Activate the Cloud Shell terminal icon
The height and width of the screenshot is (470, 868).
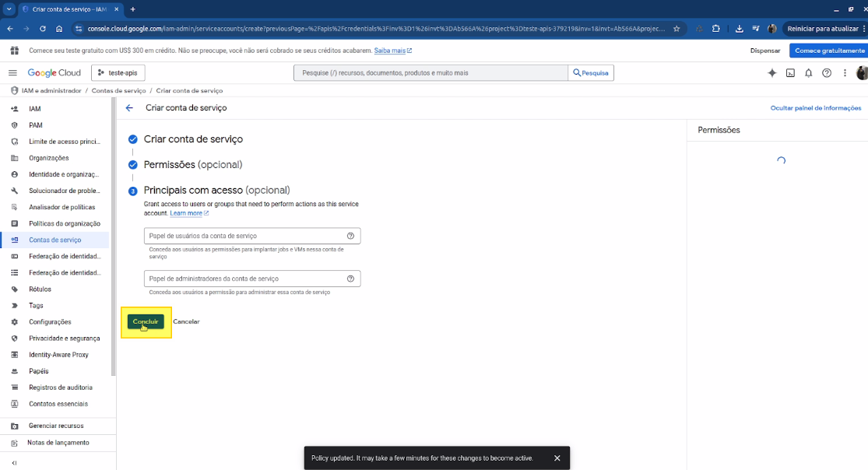(x=790, y=72)
